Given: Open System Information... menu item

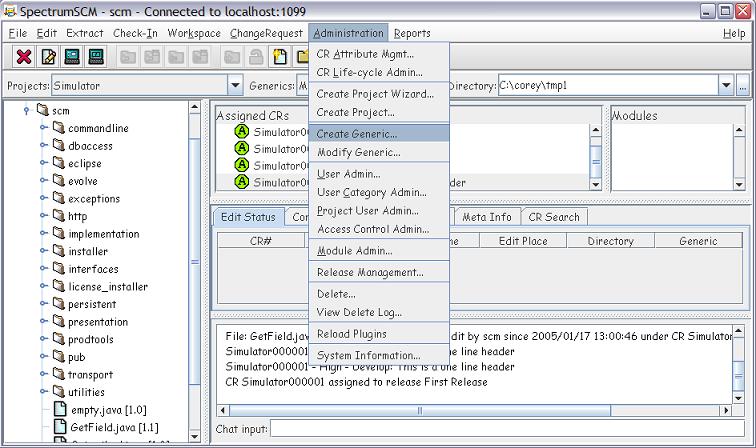Looking at the screenshot, I should [x=379, y=355].
